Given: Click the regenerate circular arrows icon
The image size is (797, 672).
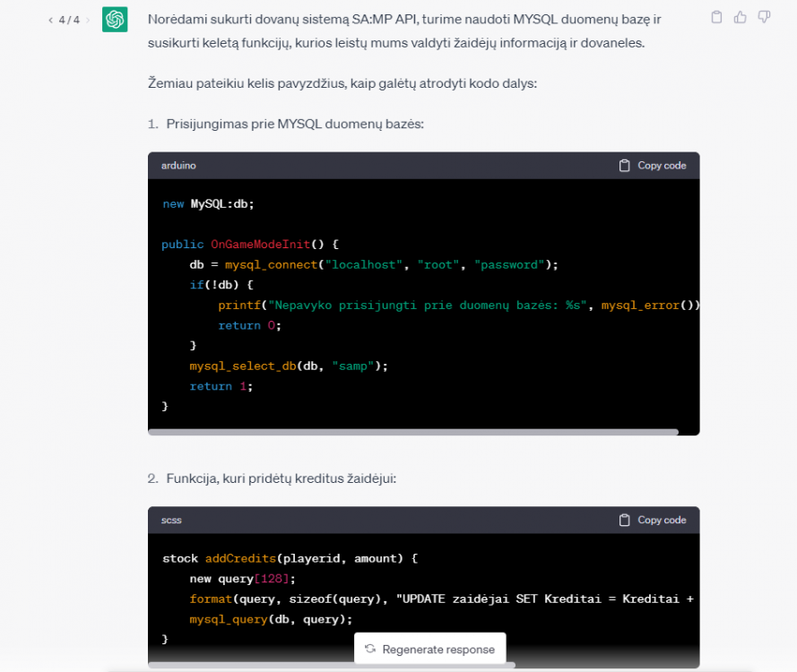Looking at the screenshot, I should click(x=369, y=649).
